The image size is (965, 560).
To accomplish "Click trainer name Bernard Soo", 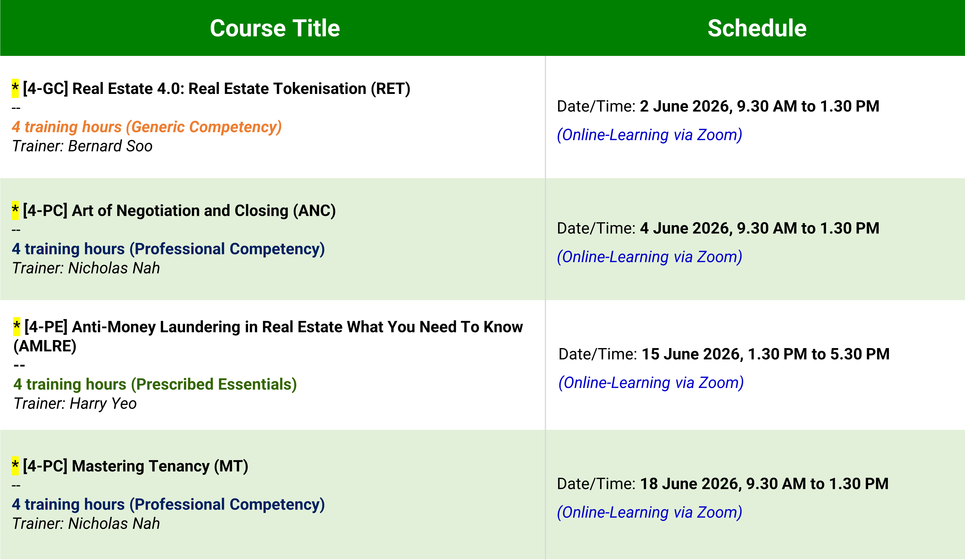I will coord(110,146).
